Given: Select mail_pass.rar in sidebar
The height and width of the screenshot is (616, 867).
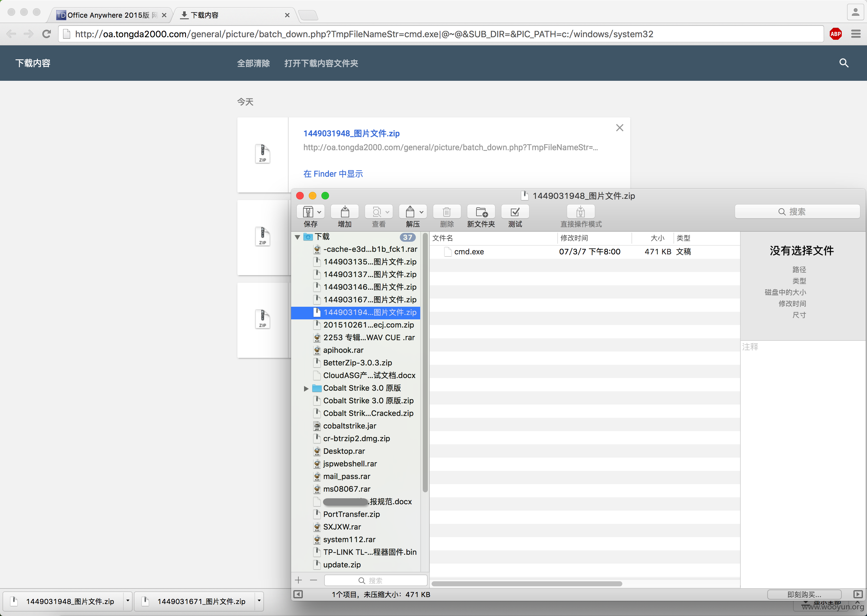Looking at the screenshot, I should point(356,477).
